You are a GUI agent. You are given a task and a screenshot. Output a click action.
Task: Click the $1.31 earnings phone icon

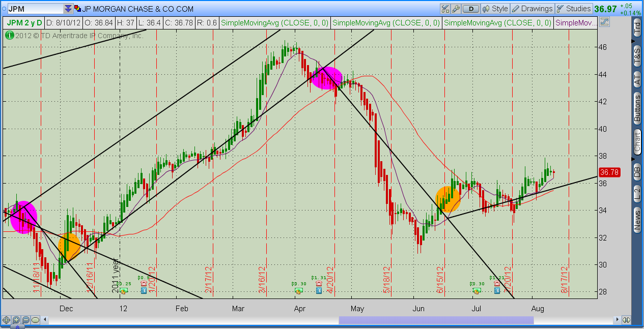[x=319, y=284]
